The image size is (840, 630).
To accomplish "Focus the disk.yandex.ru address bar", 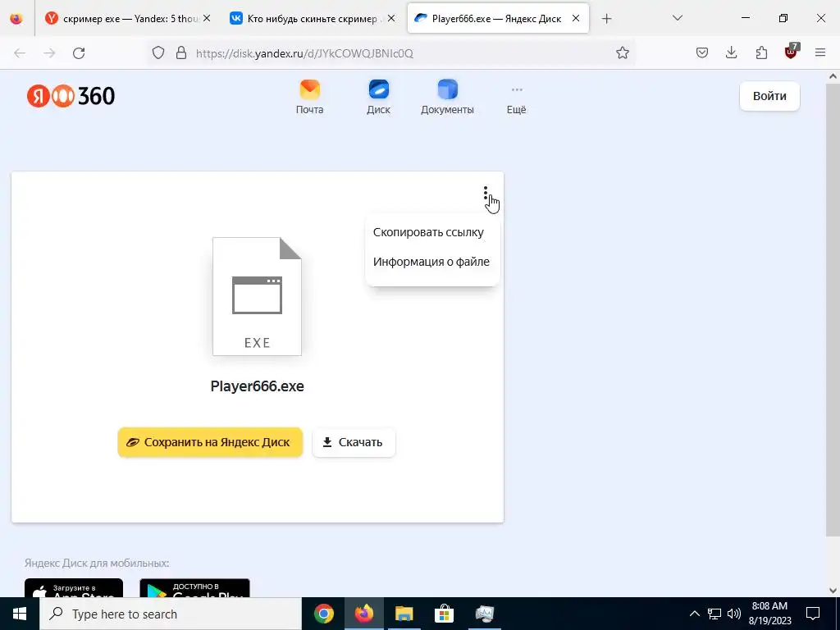I will 391,53.
